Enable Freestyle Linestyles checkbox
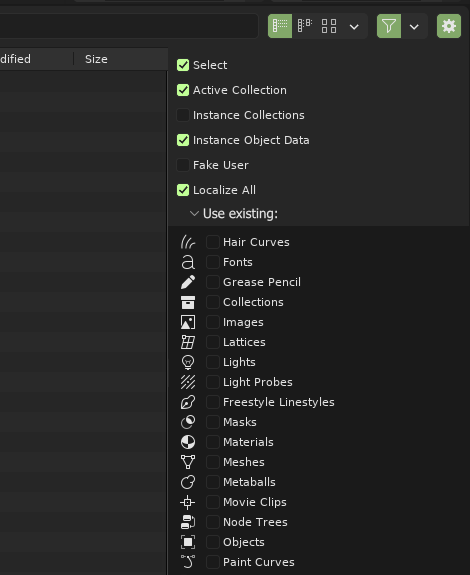Image resolution: width=470 pixels, height=575 pixels. click(x=213, y=402)
